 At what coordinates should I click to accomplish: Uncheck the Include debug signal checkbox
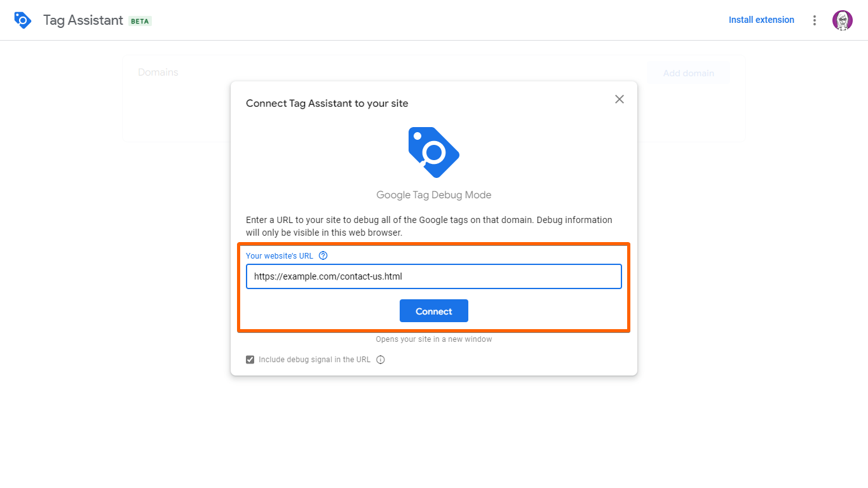[250, 360]
